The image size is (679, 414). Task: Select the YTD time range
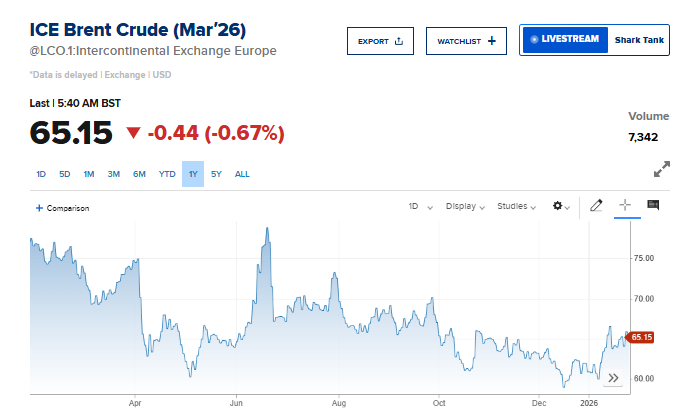tap(167, 174)
